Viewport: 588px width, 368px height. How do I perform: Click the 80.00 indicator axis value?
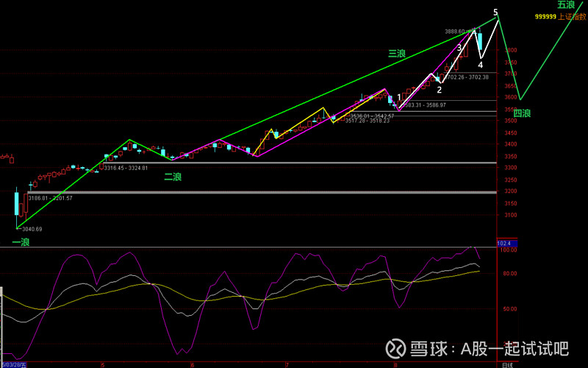click(x=510, y=274)
